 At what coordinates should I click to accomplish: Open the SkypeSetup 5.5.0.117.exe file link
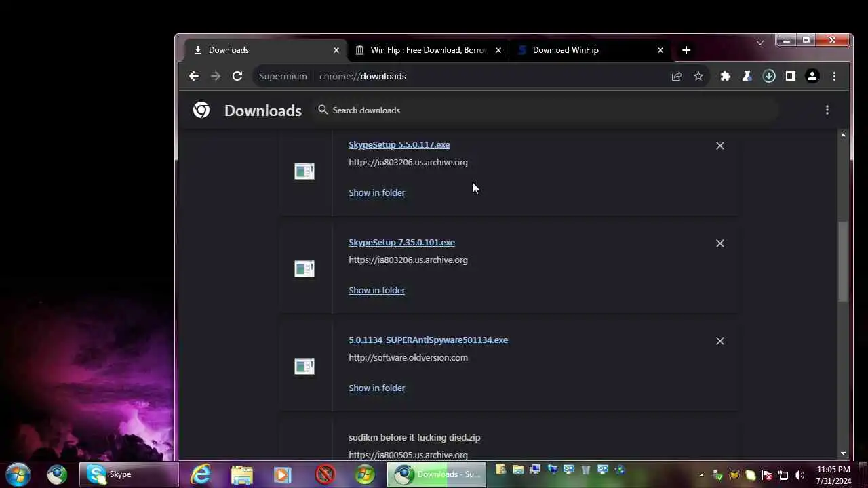(399, 144)
